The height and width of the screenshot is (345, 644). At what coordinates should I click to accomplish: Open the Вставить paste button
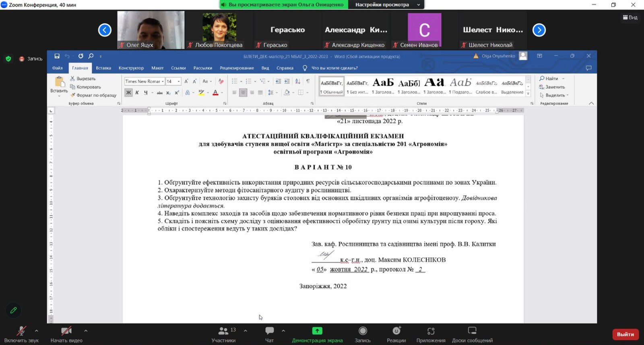point(59,86)
